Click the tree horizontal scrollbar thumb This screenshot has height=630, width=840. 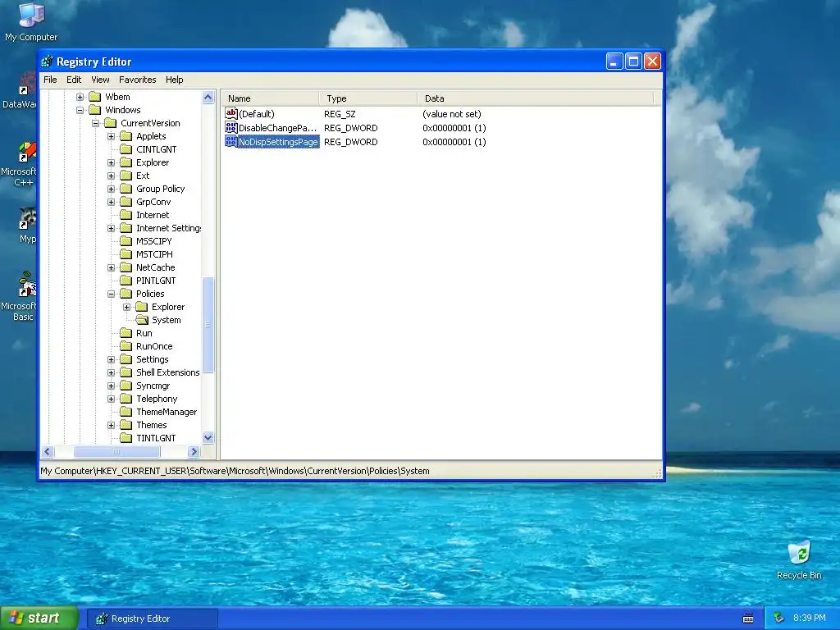(116, 452)
